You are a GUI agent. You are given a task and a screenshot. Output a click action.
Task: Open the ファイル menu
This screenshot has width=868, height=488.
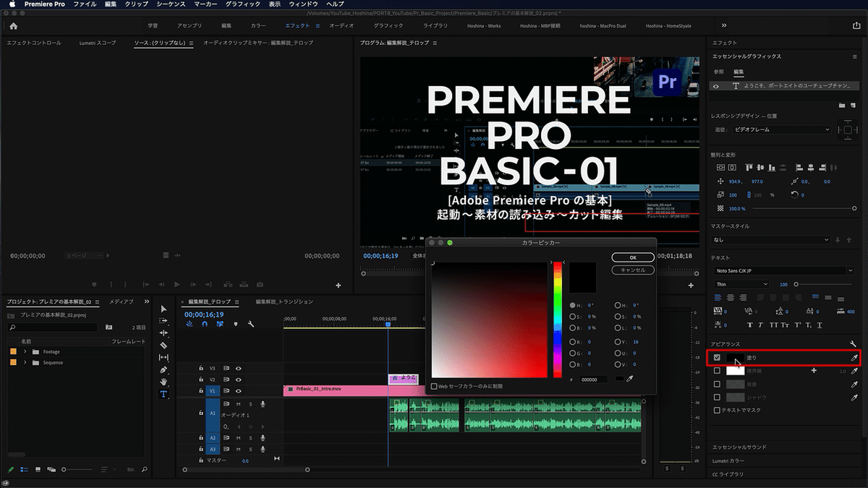point(85,4)
